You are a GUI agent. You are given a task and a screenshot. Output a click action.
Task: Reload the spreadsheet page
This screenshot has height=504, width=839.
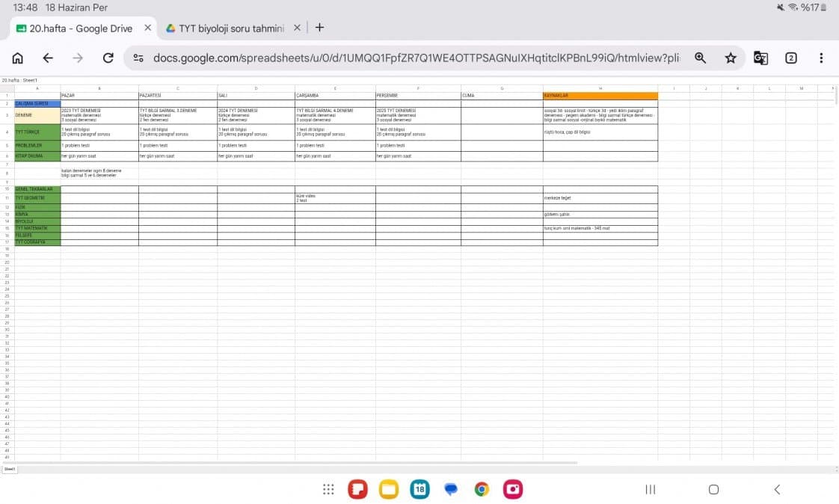tap(108, 58)
